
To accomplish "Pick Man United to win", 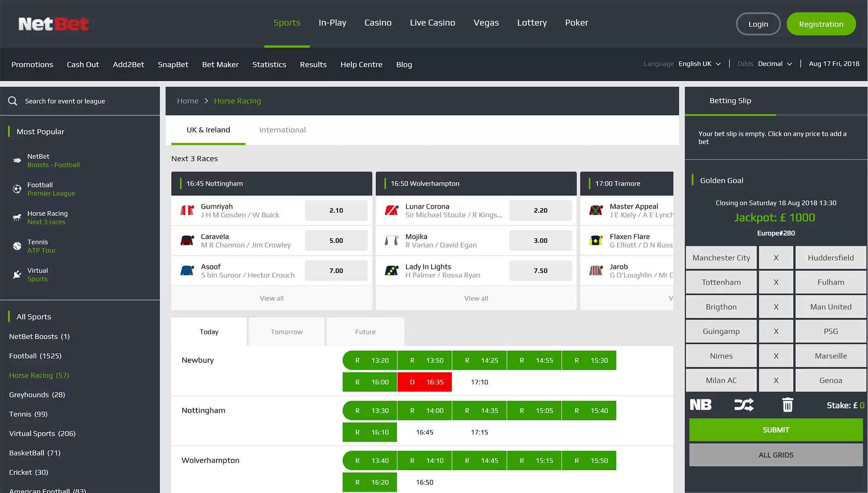I will point(831,307).
